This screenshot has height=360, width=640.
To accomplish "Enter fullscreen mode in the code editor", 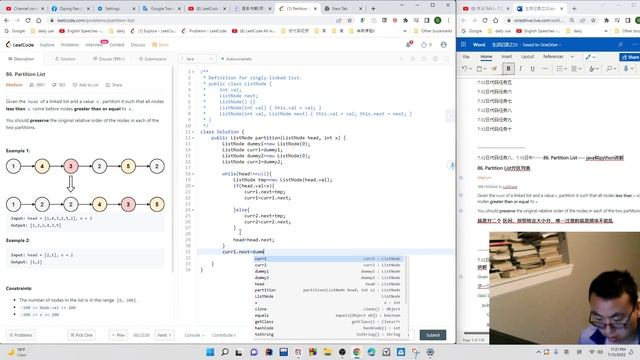I will pyautogui.click(x=447, y=59).
